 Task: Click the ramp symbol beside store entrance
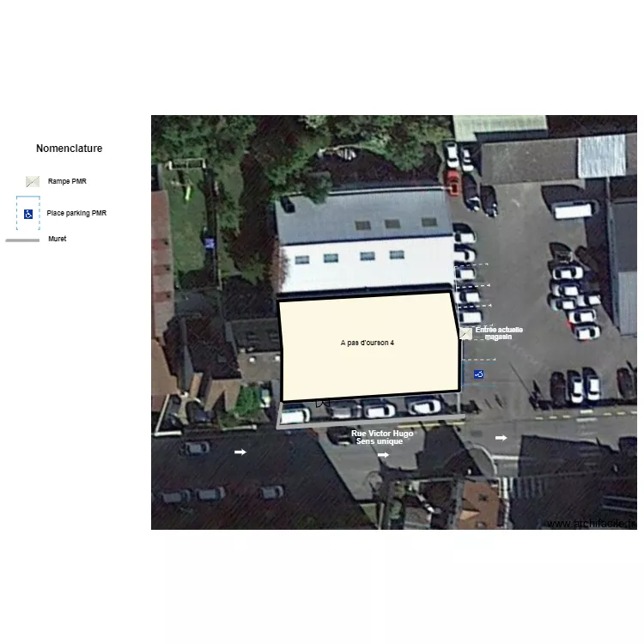pos(465,333)
